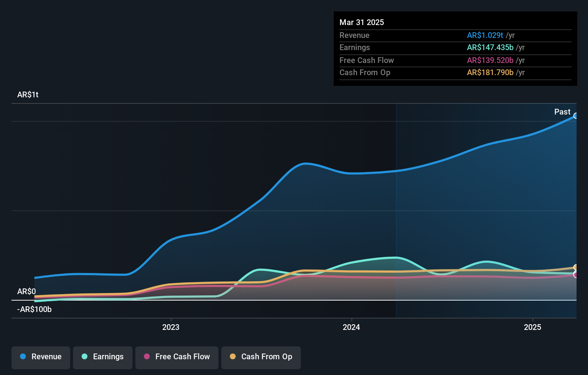
Task: Click the Revenue row label in tooltip
Action: tap(354, 35)
